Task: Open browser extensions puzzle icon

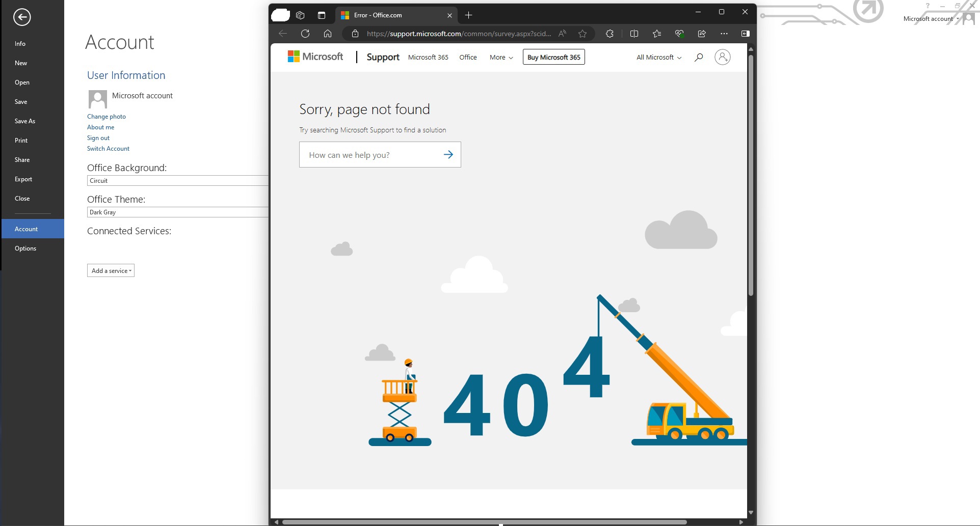Action: tap(610, 34)
